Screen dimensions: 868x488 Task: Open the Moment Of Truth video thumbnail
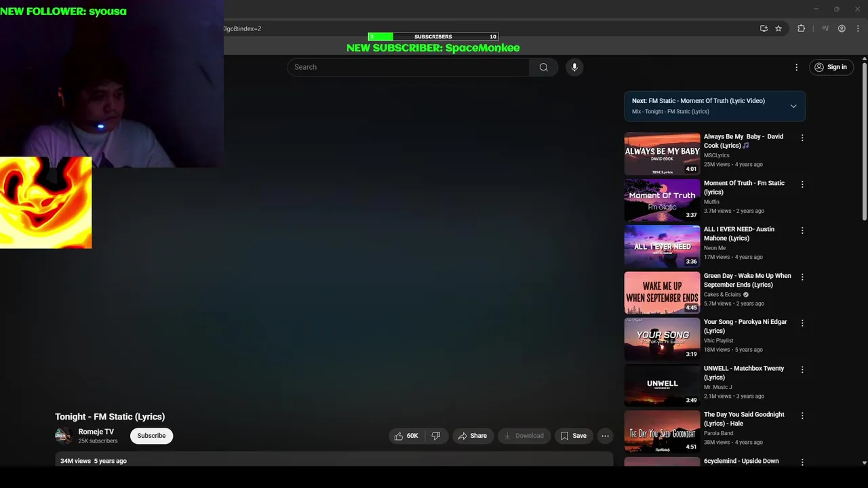pos(662,200)
